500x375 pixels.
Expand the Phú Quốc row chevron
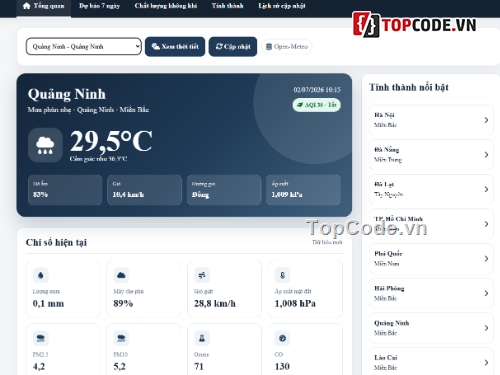(x=486, y=259)
